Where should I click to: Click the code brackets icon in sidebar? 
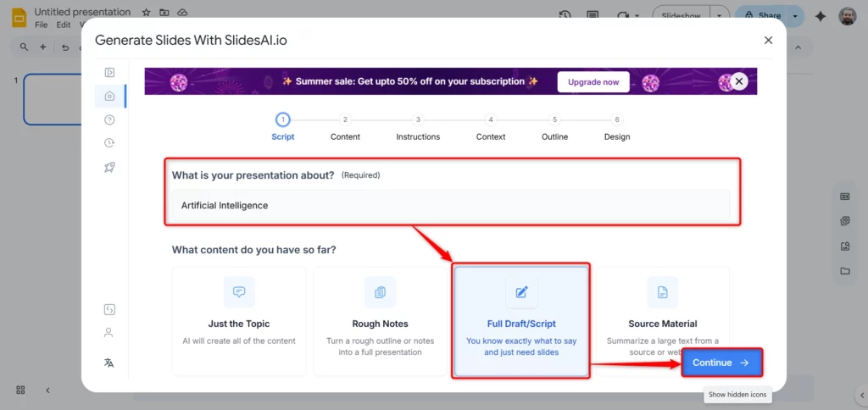coord(109,309)
